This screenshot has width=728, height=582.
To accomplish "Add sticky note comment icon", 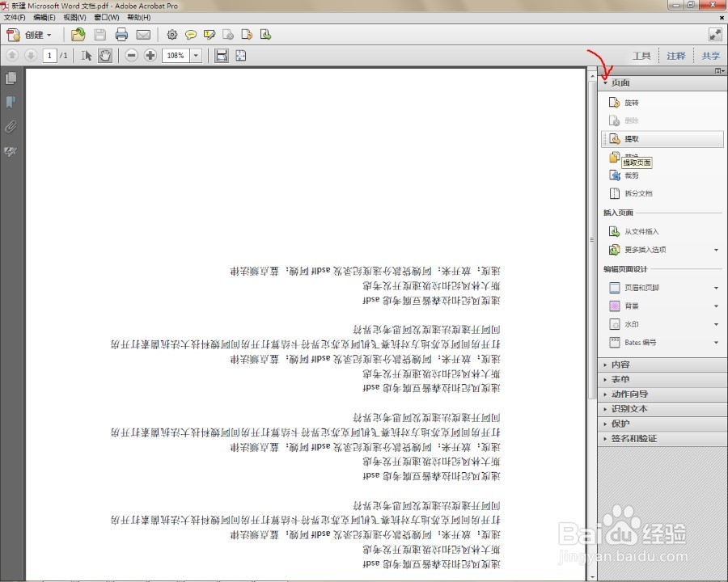I will click(191, 35).
